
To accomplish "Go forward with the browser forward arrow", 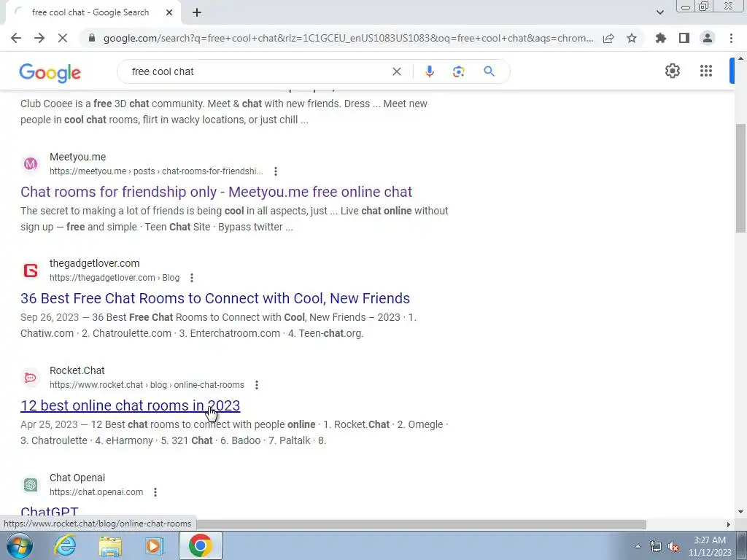I will 39,38.
